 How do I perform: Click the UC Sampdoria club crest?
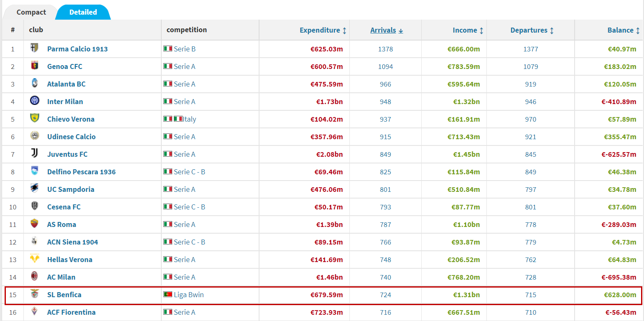tap(34, 189)
